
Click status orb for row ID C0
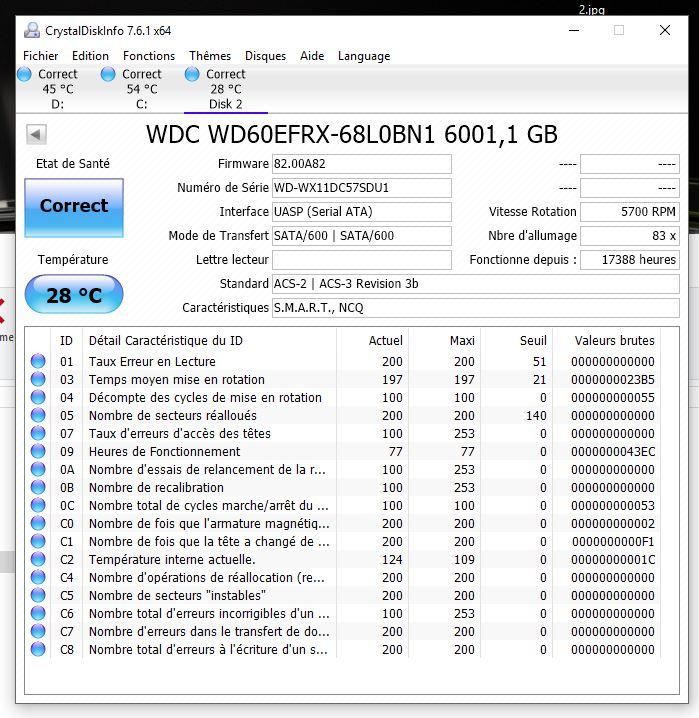[x=38, y=523]
